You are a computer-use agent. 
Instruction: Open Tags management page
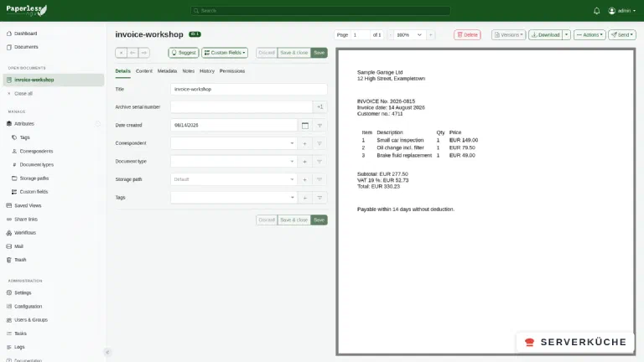click(24, 137)
